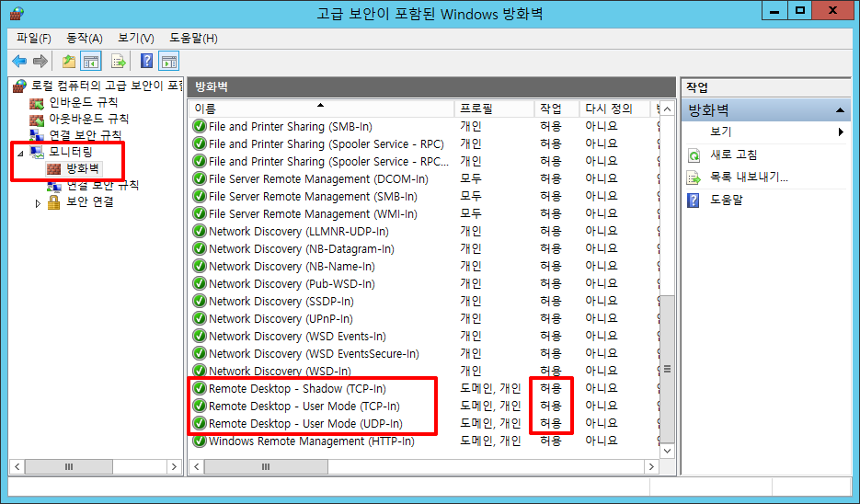Click the security associations padlock icon
The width and height of the screenshot is (860, 504).
(x=53, y=201)
